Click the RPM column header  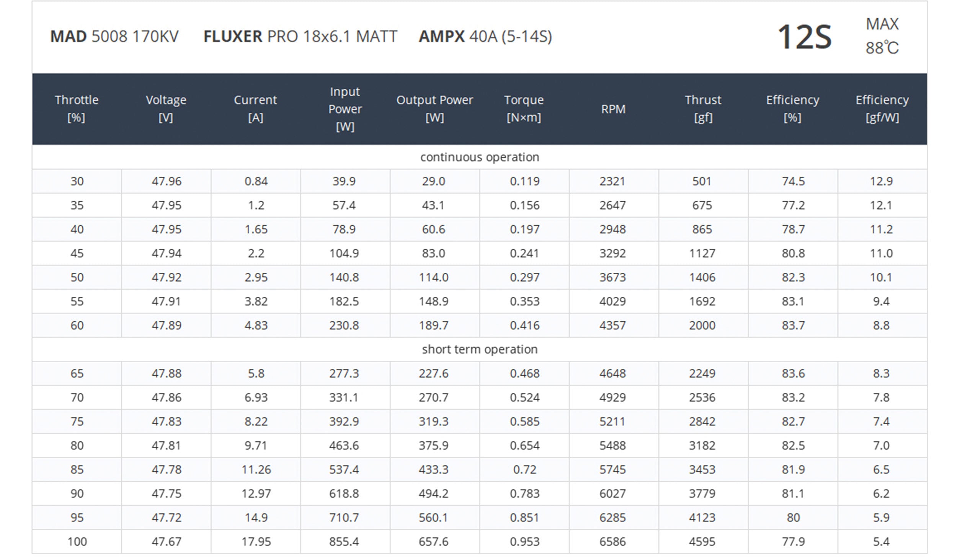(613, 109)
